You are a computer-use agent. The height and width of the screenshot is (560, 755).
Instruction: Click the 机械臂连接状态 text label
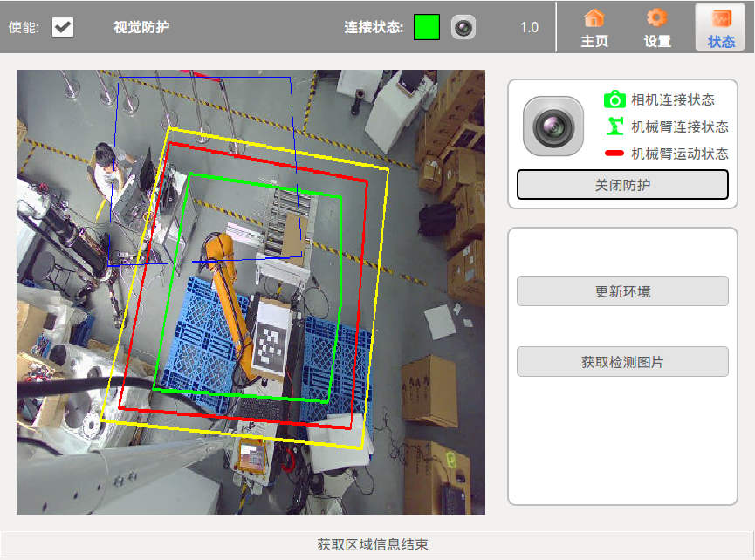coord(679,126)
